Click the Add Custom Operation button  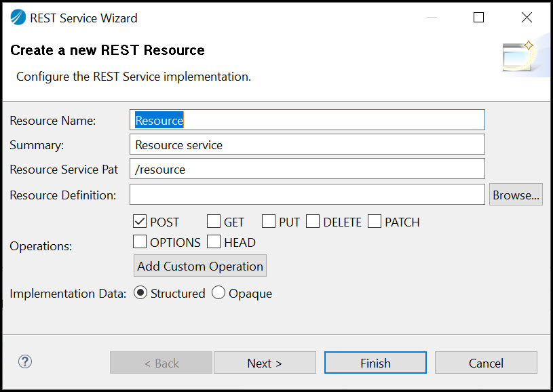[x=200, y=266]
